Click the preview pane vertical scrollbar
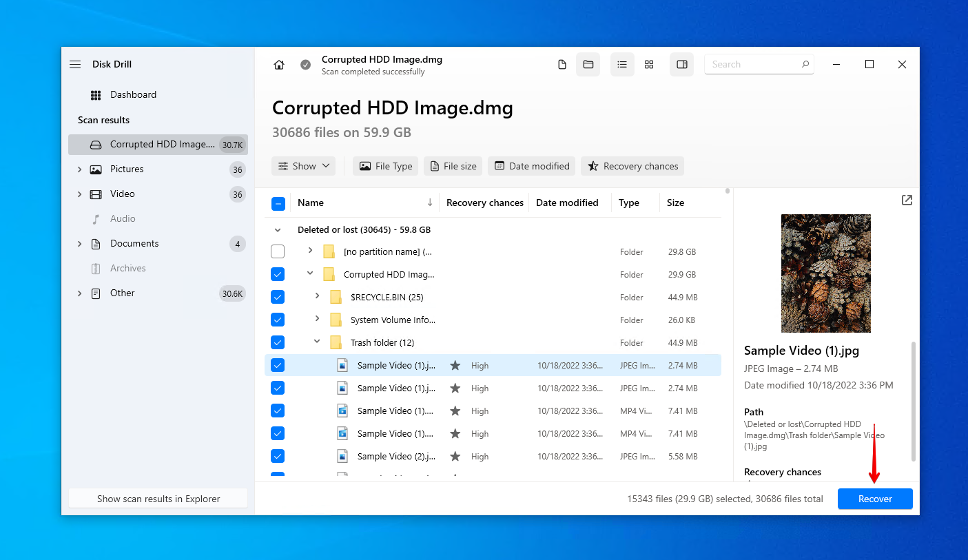Image resolution: width=968 pixels, height=560 pixels. click(x=914, y=400)
